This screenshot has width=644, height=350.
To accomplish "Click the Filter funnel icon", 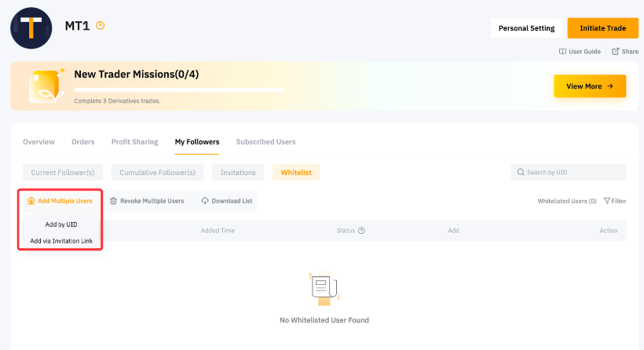I will coord(606,201).
